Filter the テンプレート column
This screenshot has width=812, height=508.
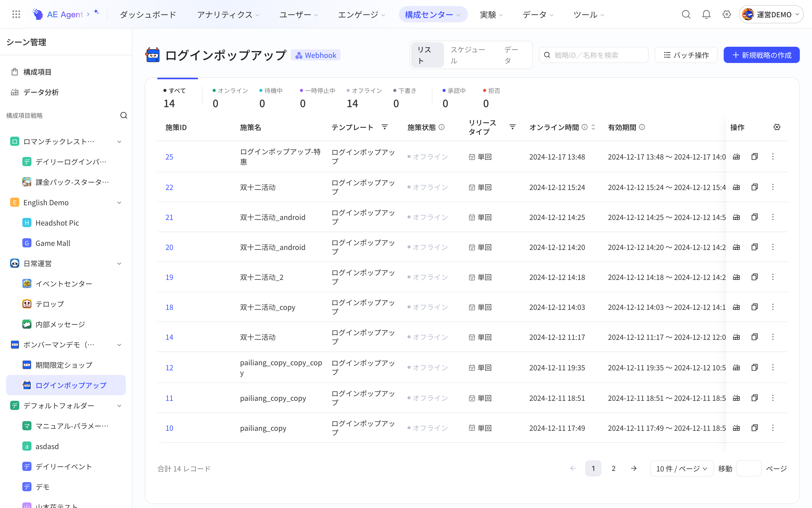click(384, 127)
